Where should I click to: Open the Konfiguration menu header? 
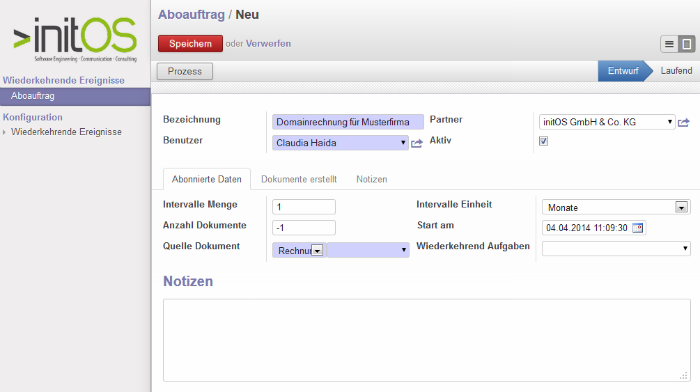pyautogui.click(x=33, y=117)
